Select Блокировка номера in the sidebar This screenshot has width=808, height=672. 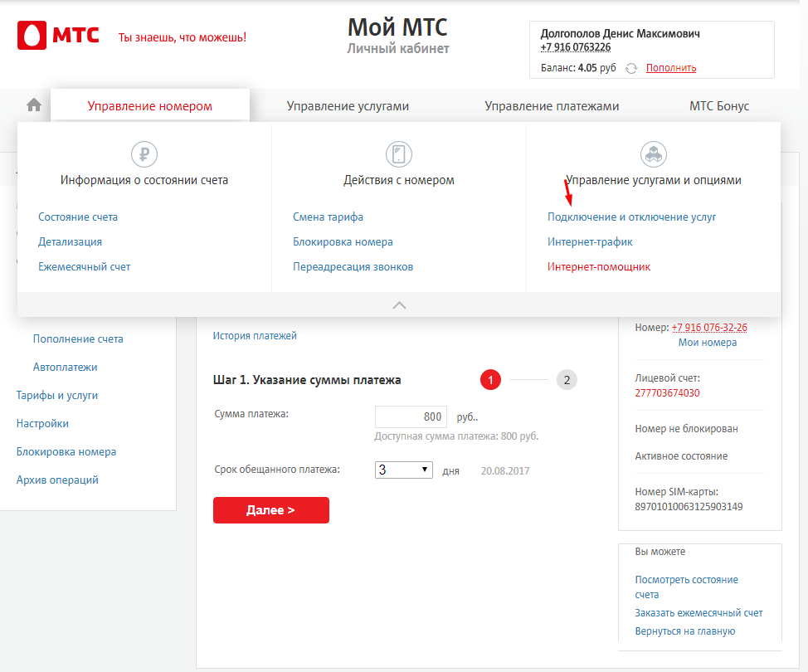[66, 452]
